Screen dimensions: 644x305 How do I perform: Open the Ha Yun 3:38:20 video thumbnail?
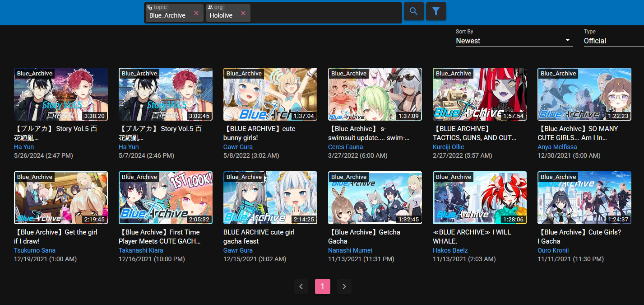click(61, 94)
